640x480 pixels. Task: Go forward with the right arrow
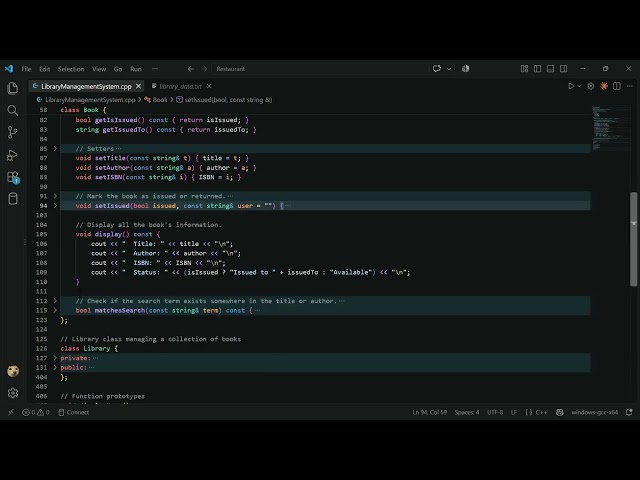point(204,69)
